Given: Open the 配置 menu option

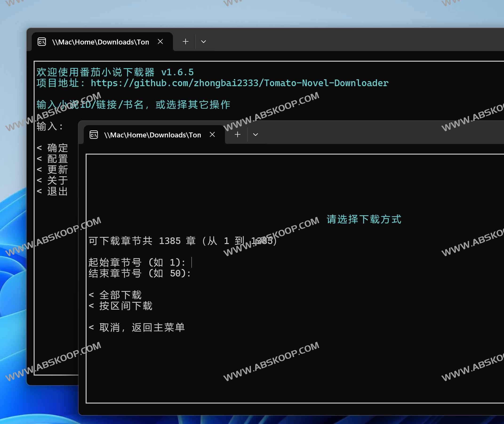Looking at the screenshot, I should tap(57, 159).
